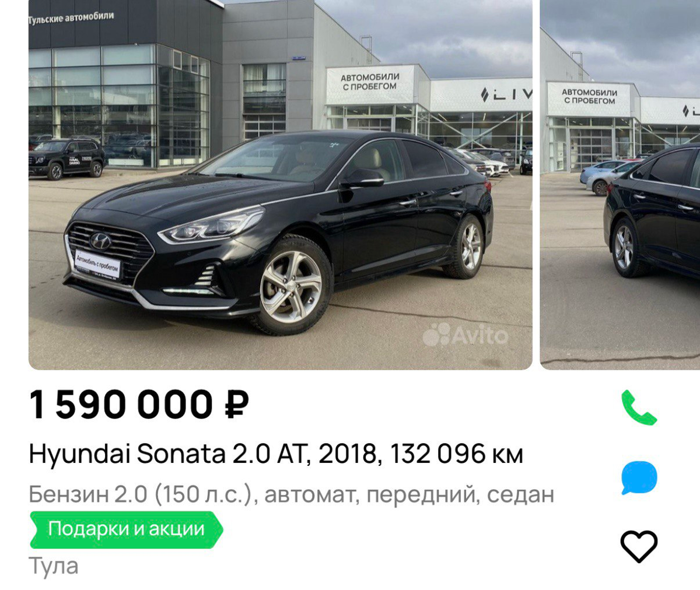Click the dealer plate on the front bumper
The image size is (700, 590).
(97, 264)
